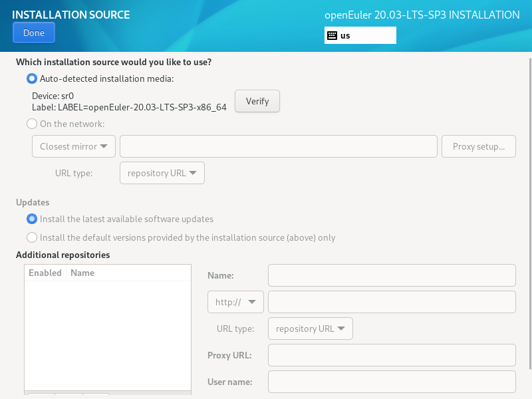Click the Name column header in repositories list

pyautogui.click(x=128, y=273)
